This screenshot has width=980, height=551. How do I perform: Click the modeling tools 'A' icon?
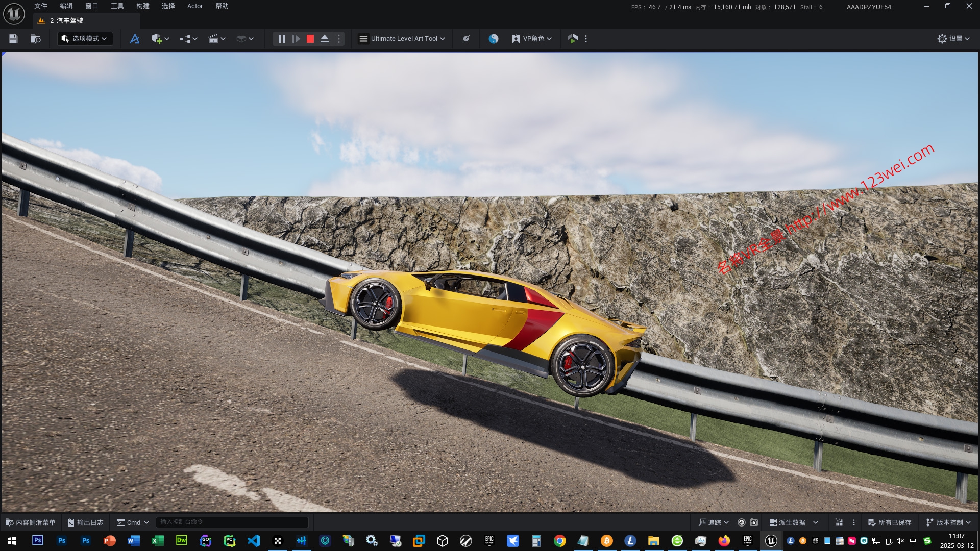coord(135,39)
